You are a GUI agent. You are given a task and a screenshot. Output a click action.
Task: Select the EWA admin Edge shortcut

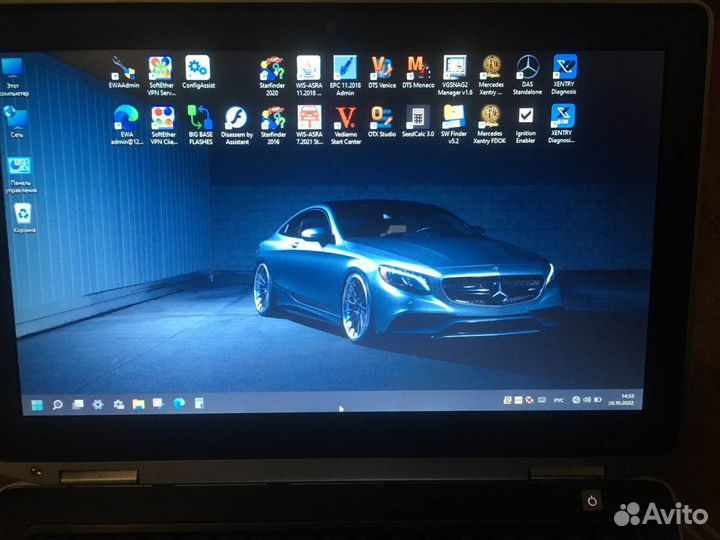[126, 125]
